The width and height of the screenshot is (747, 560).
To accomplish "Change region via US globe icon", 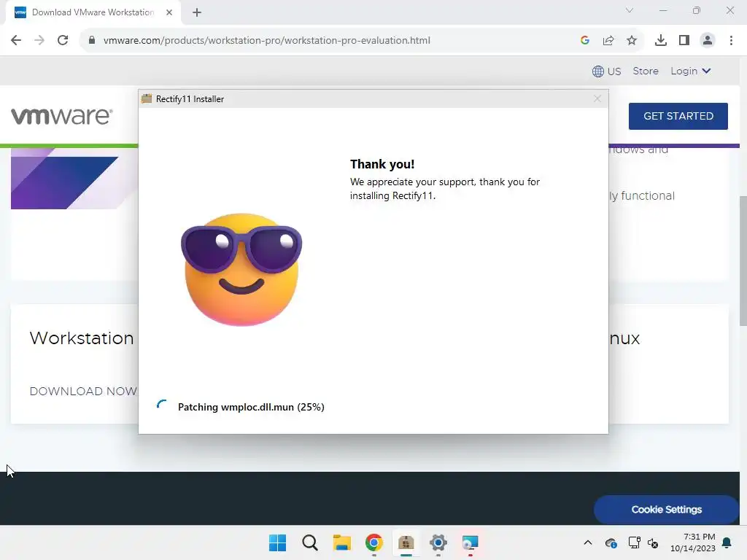I will [606, 71].
